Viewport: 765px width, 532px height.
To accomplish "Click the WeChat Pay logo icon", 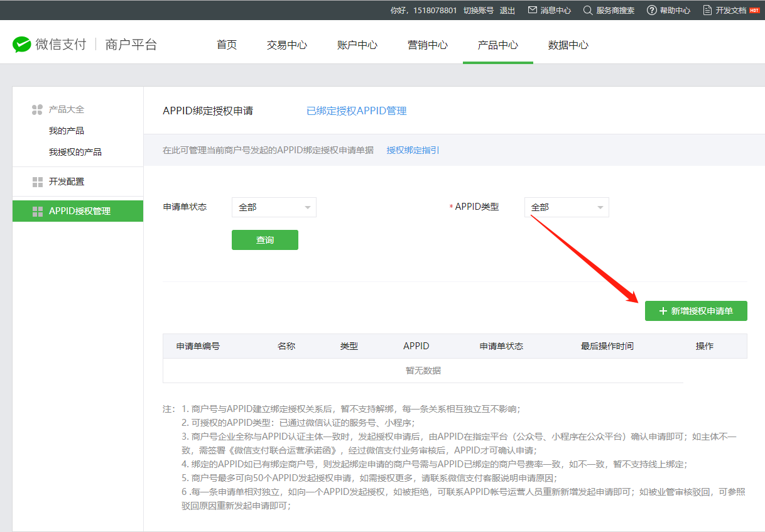I will point(22,45).
